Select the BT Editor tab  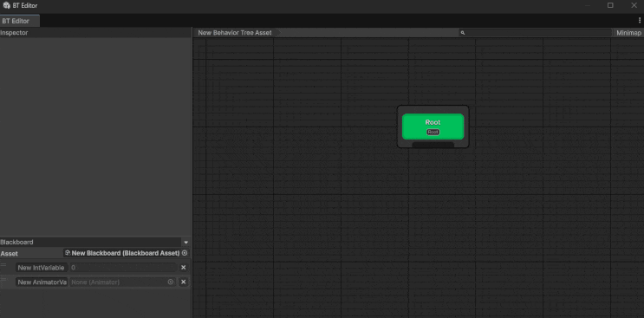[x=20, y=21]
